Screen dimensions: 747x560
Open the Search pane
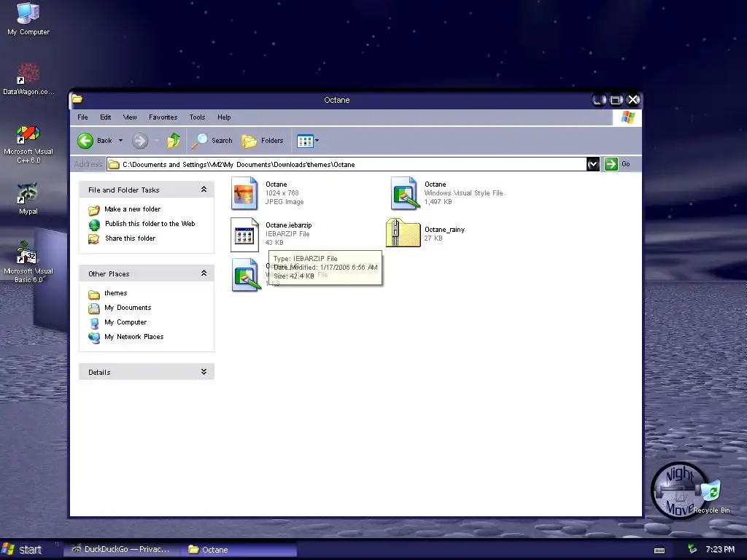point(212,141)
